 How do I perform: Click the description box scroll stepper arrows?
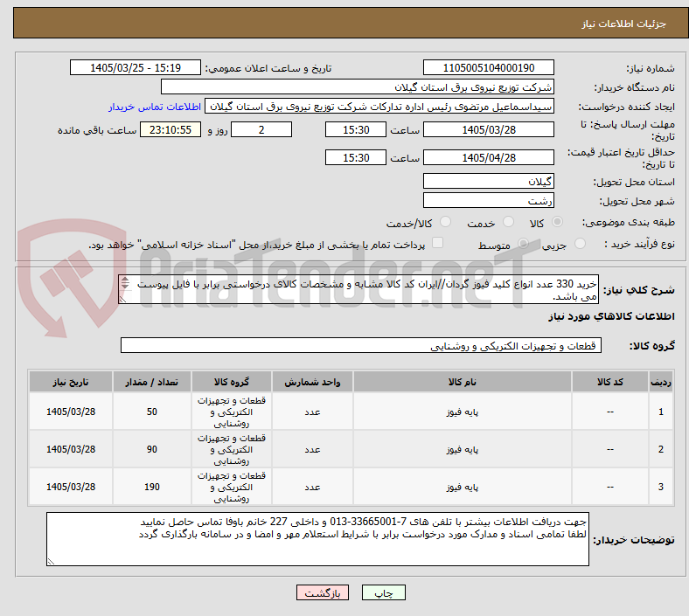click(x=125, y=283)
